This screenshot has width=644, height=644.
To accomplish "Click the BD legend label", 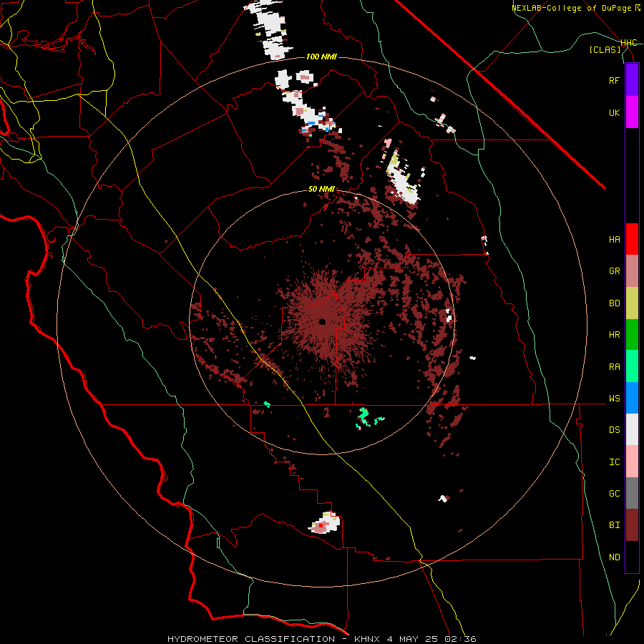I will point(614,303).
